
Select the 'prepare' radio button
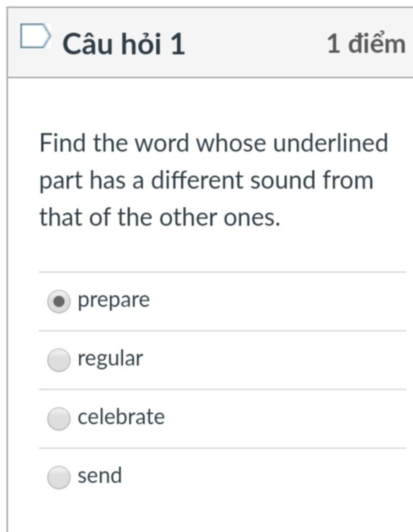(x=59, y=301)
